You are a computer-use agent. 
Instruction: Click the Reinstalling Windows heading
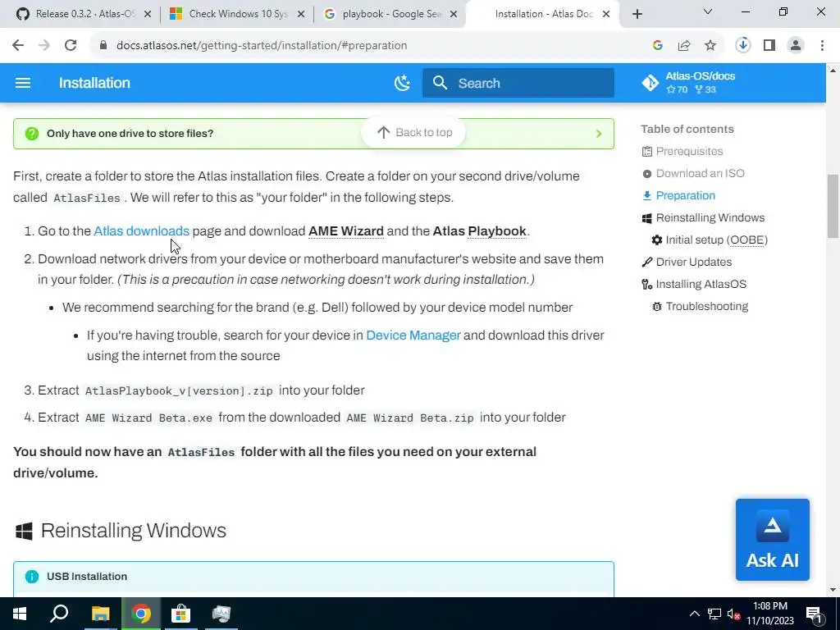pyautogui.click(x=134, y=531)
